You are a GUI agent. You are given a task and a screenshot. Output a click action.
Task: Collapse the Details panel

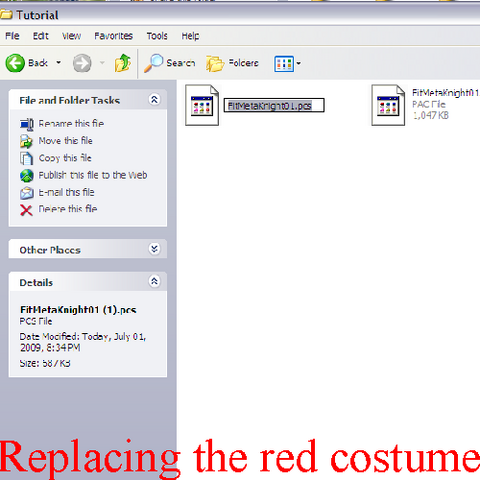[x=154, y=281]
